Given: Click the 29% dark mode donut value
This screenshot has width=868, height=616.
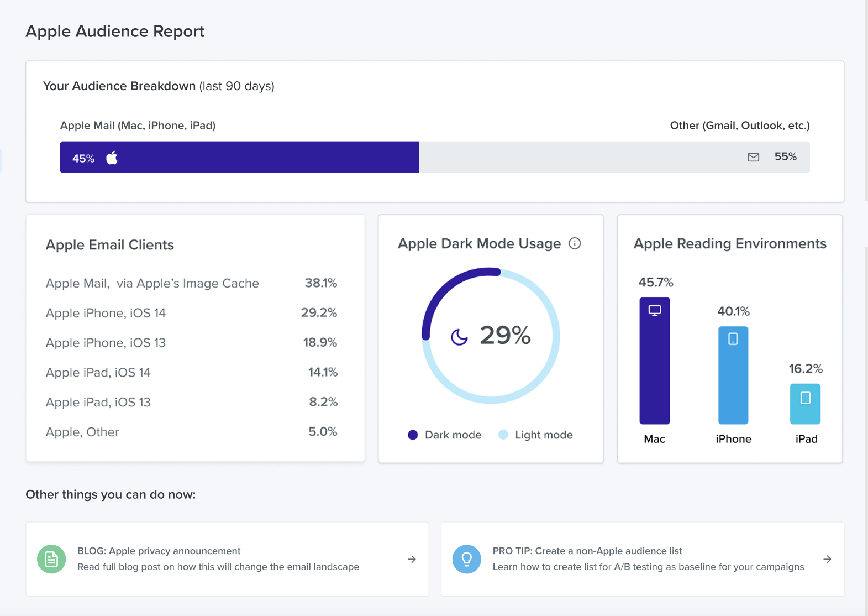Looking at the screenshot, I should pos(505,335).
